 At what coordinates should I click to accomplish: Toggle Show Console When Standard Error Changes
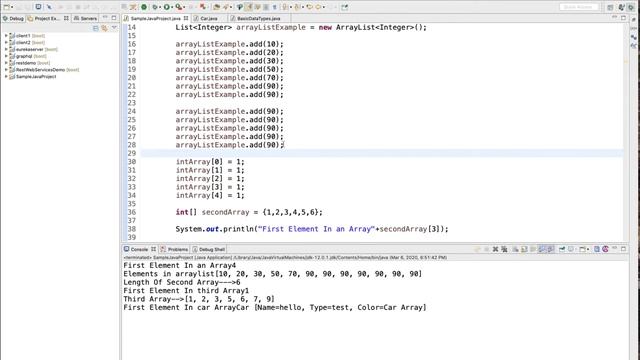point(551,249)
